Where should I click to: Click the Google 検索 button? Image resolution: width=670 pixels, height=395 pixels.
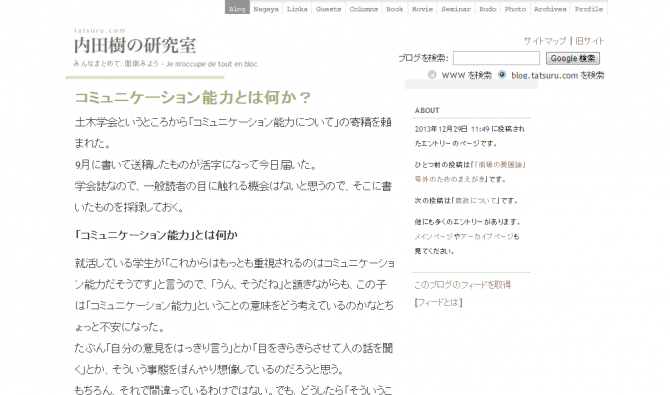click(x=573, y=58)
